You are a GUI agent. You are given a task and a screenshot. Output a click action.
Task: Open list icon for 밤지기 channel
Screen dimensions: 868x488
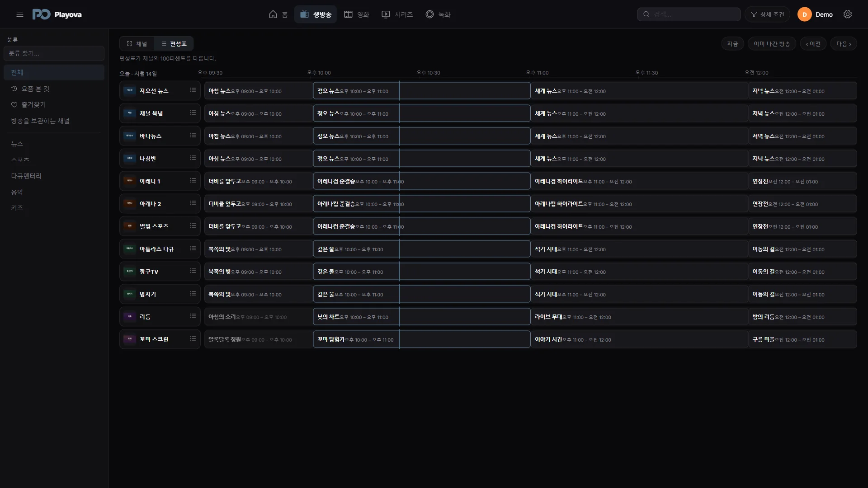[193, 294]
